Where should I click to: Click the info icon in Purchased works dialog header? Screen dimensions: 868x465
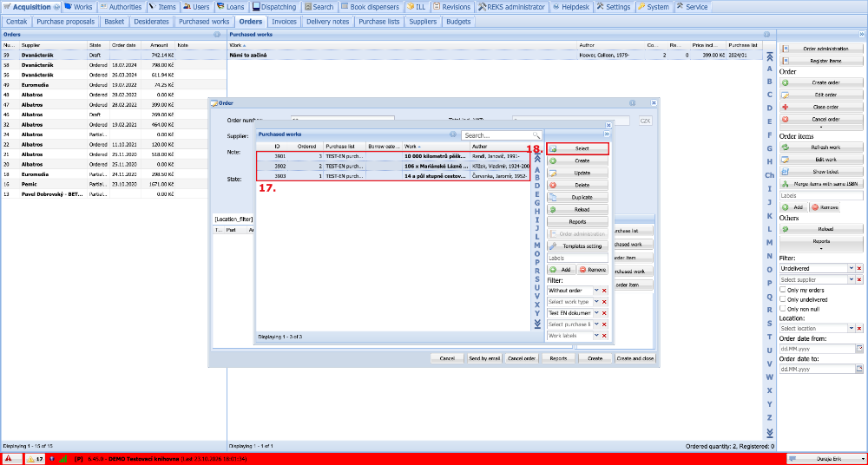pyautogui.click(x=453, y=134)
